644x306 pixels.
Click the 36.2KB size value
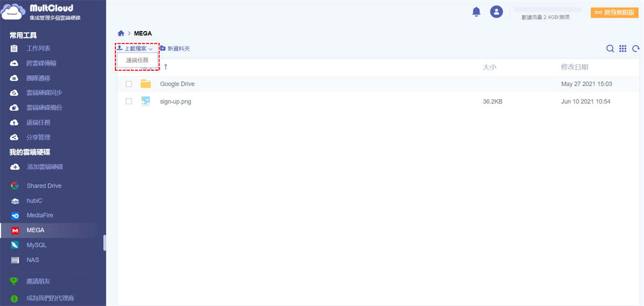tap(493, 101)
